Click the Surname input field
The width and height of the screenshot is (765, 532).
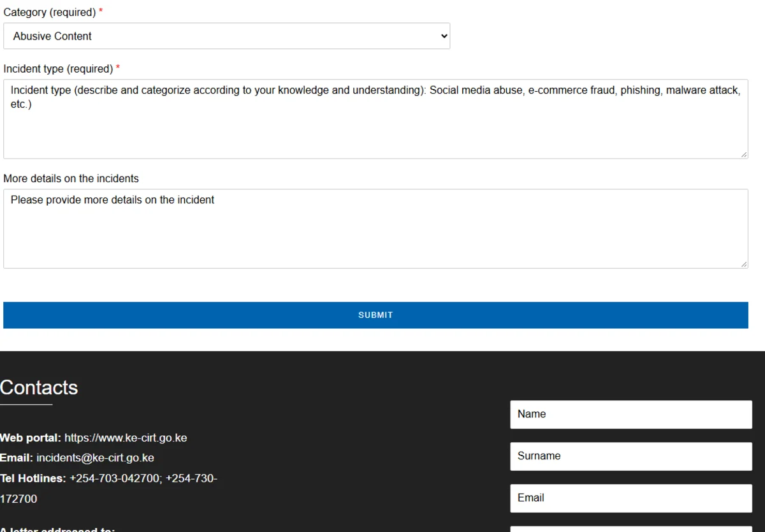631,457
